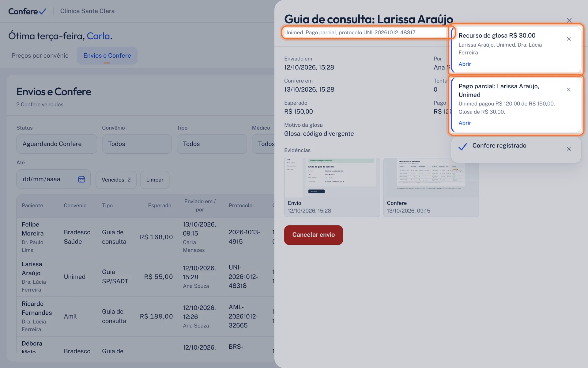
Task: Click protocol UNI-20261012-48318 cell
Action: 243,277
